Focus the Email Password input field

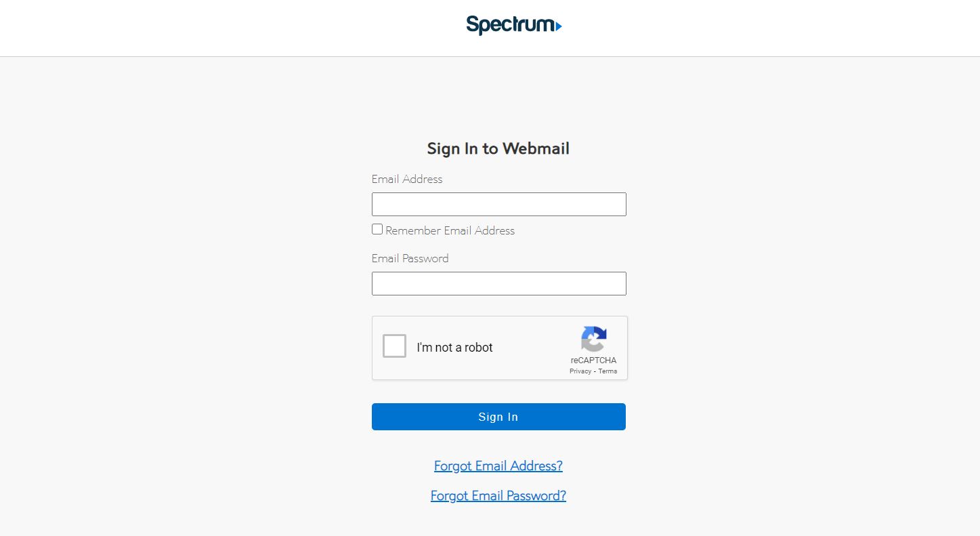point(498,283)
